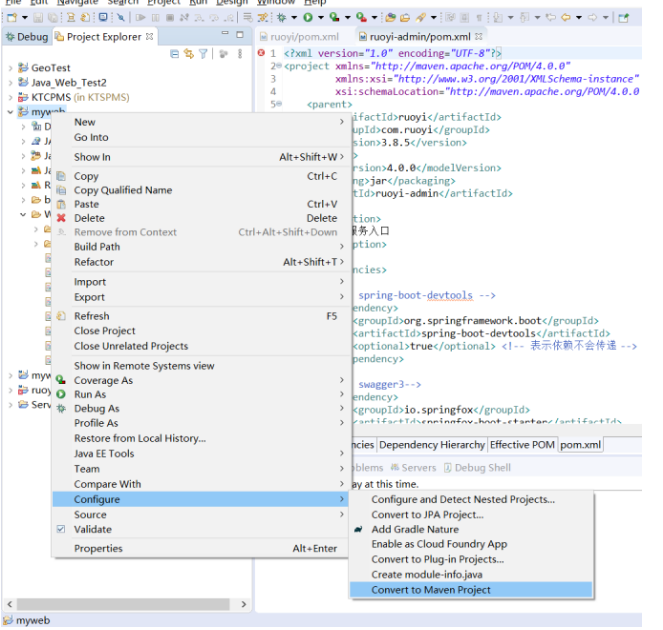The image size is (663, 630).
Task: Open dropdown next to the New wizard icon
Action: point(25,18)
